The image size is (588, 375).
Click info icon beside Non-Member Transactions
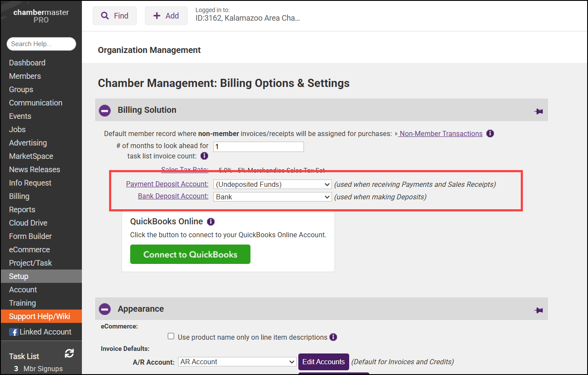tap(490, 133)
